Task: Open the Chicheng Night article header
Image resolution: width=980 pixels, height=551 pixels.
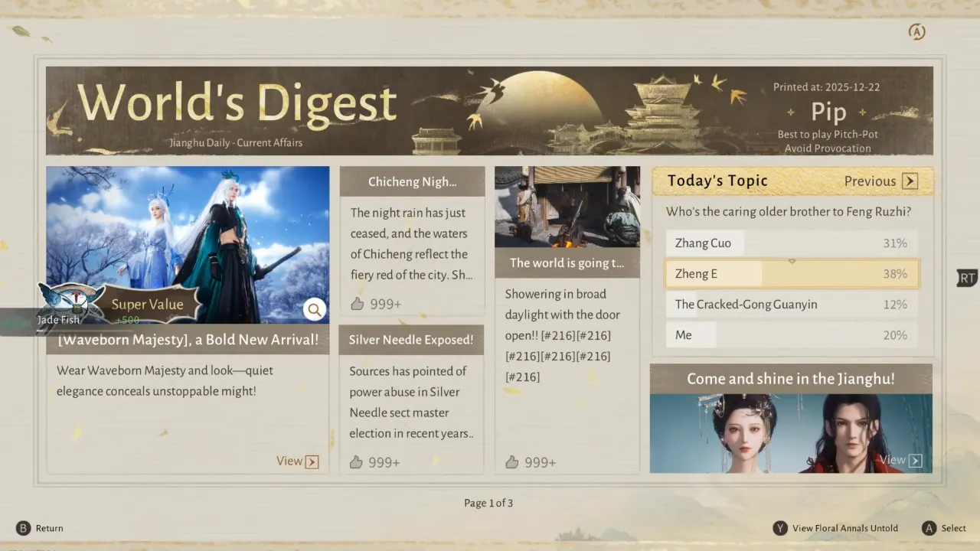Action: point(412,181)
